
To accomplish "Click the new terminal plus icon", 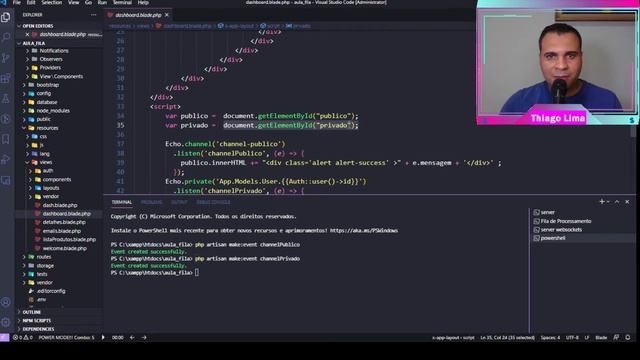I will 601,202.
